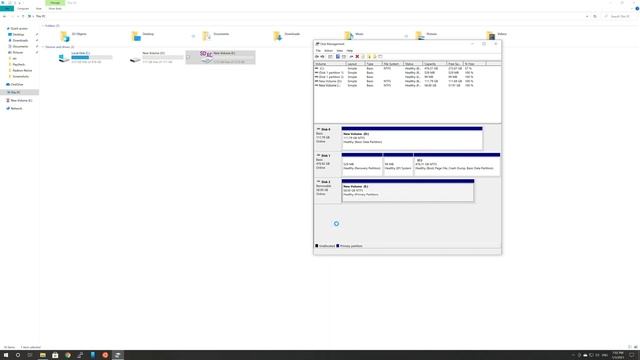Click the Capacity column header
The width and height of the screenshot is (640, 360).
click(x=435, y=64)
